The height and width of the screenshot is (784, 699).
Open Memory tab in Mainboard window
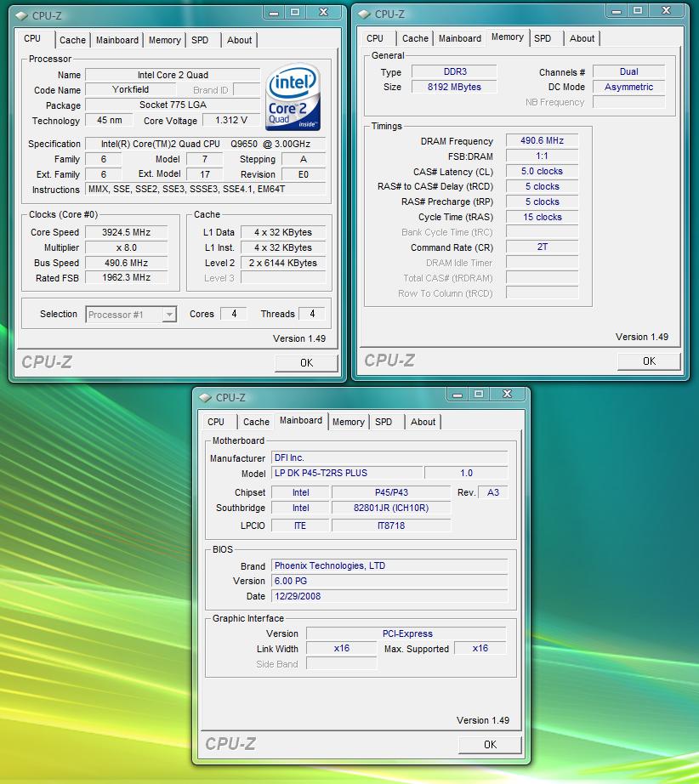click(x=349, y=422)
